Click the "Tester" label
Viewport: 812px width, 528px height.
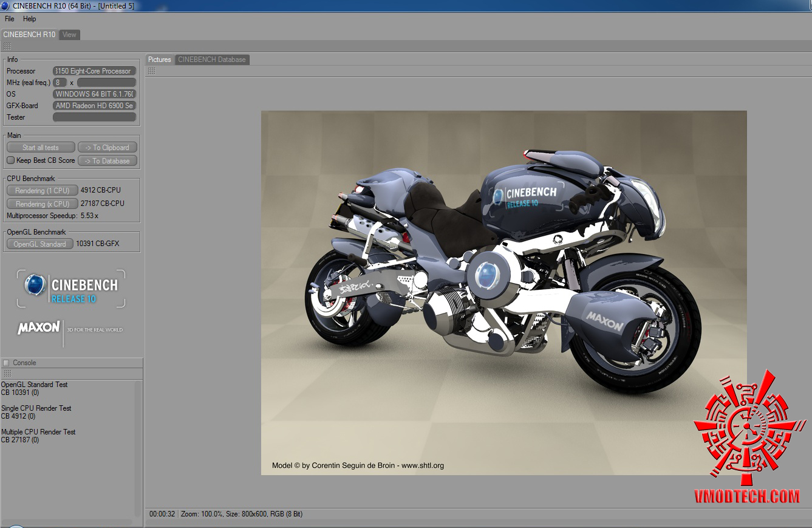16,117
